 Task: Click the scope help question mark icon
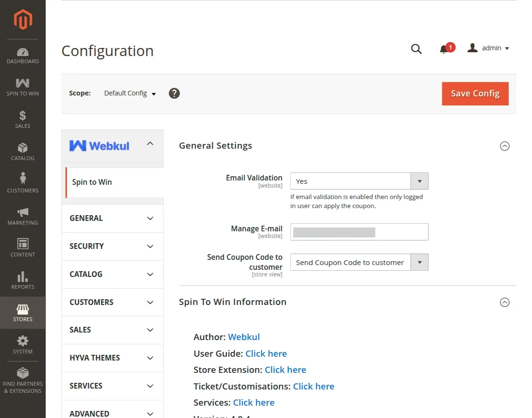click(x=174, y=93)
